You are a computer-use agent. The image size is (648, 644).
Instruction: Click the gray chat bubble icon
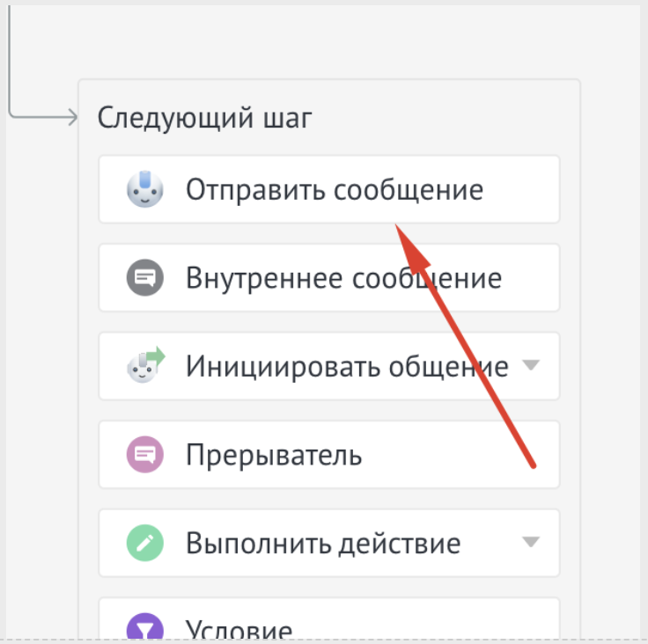tap(143, 278)
